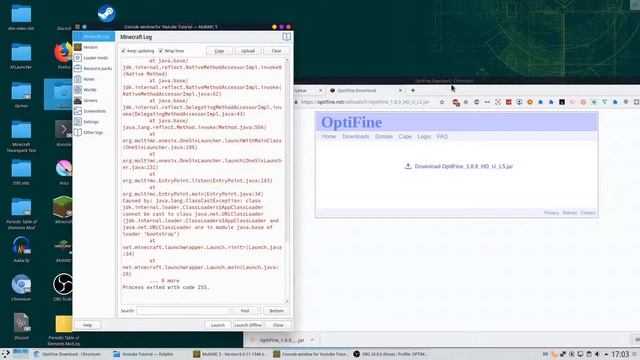Open the Refund footer link
This screenshot has width=640, height=360.
point(569,213)
